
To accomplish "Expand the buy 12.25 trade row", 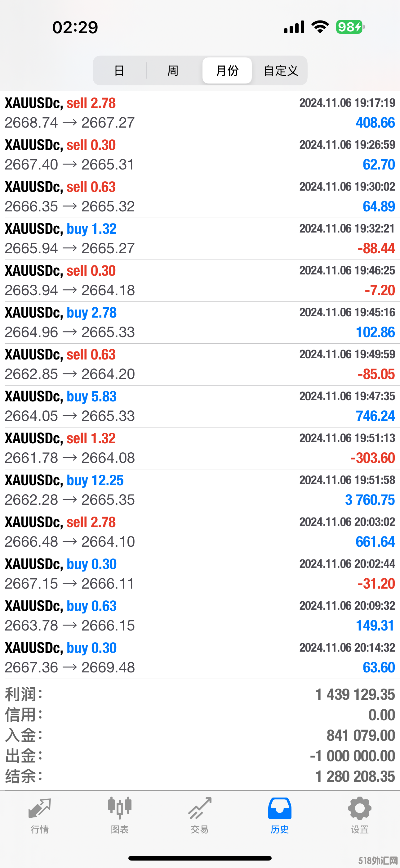I will tap(200, 490).
